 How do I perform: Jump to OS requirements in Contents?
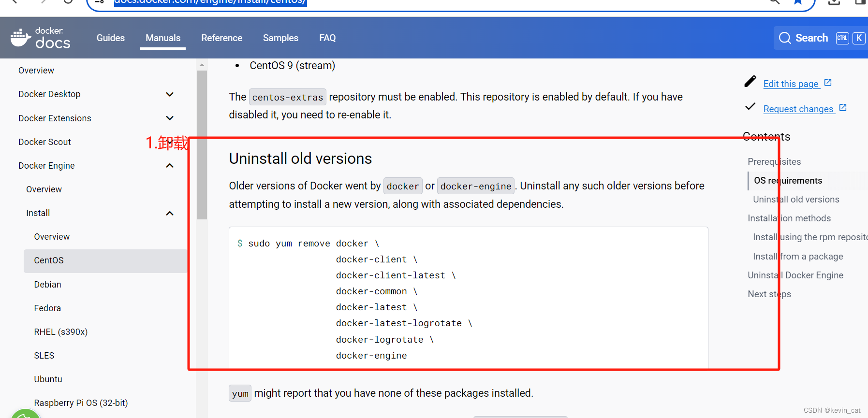(788, 181)
